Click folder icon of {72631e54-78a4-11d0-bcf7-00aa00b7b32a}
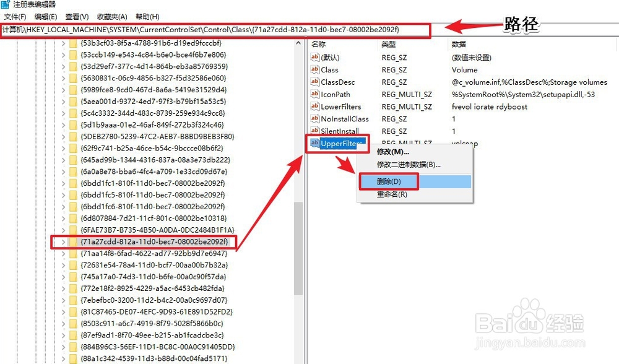Image resolution: width=619 pixels, height=364 pixels. pyautogui.click(x=73, y=265)
